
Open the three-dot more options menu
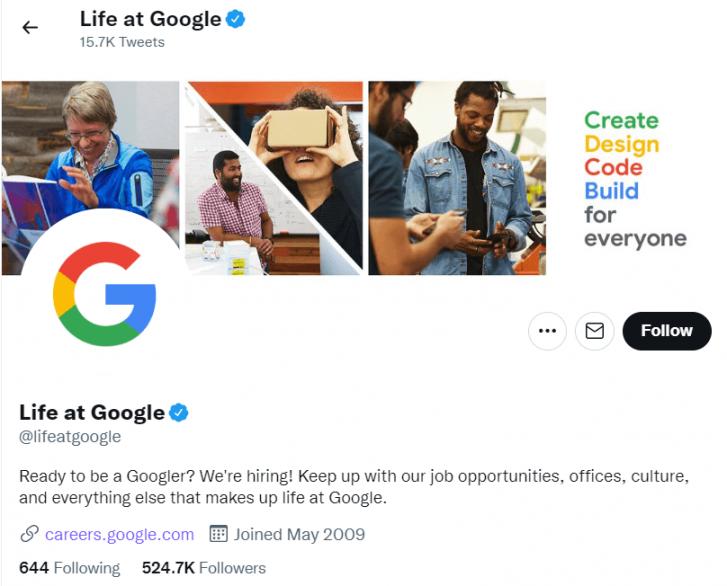(x=547, y=331)
